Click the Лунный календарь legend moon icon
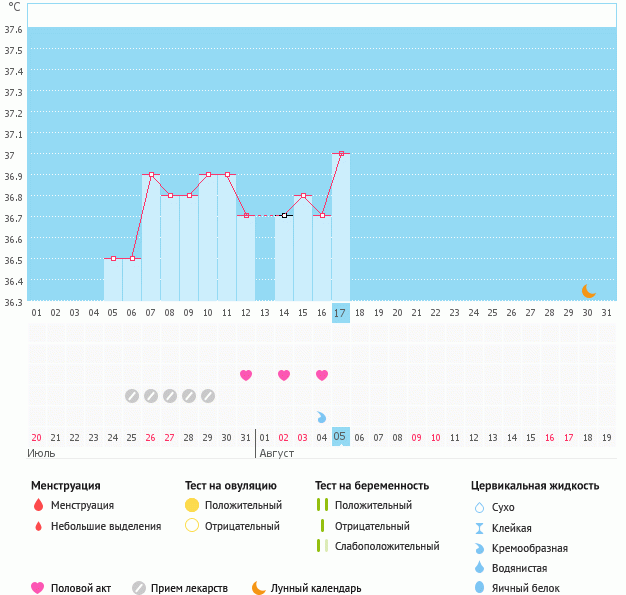The width and height of the screenshot is (626, 595). [259, 588]
